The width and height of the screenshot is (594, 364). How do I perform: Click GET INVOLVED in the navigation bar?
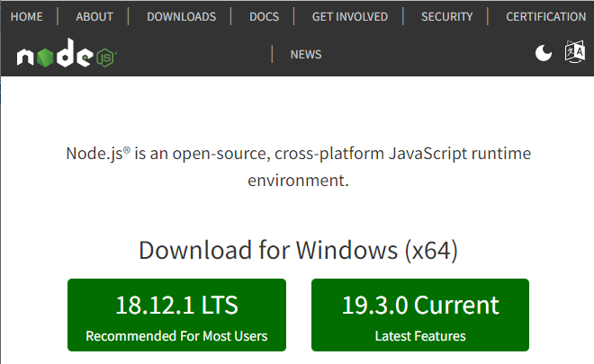coord(350,17)
